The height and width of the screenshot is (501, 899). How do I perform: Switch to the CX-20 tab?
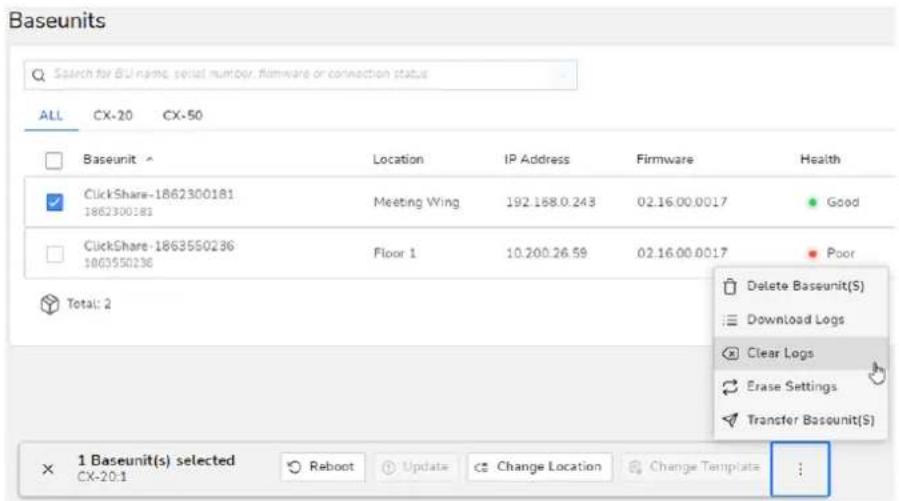pos(113,116)
